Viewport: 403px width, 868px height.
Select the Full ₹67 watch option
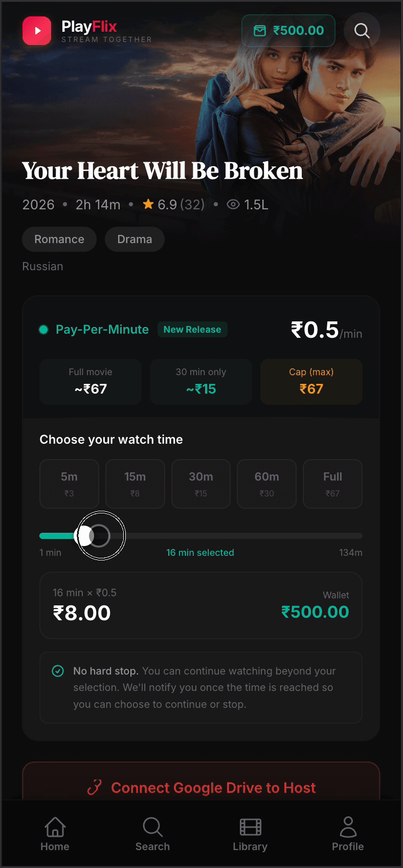click(332, 484)
